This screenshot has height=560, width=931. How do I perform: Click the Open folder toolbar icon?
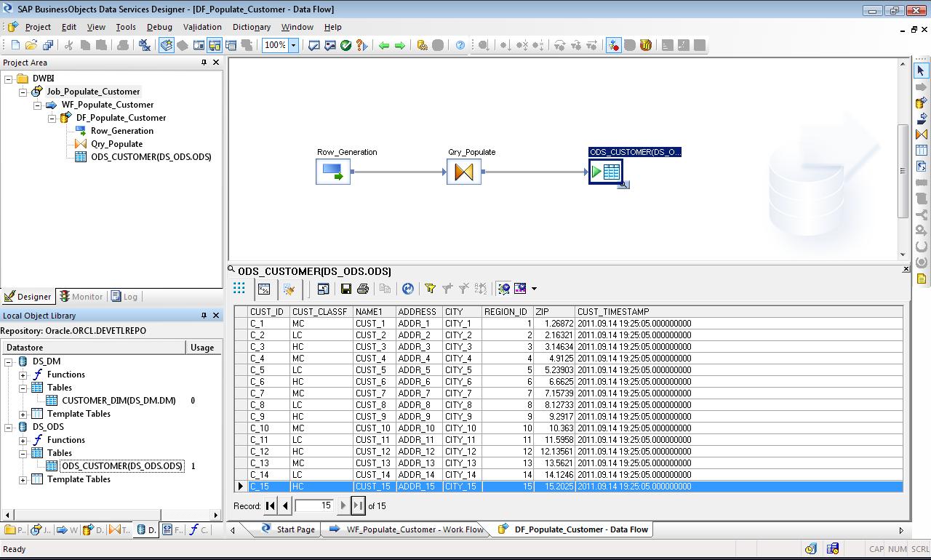(32, 45)
